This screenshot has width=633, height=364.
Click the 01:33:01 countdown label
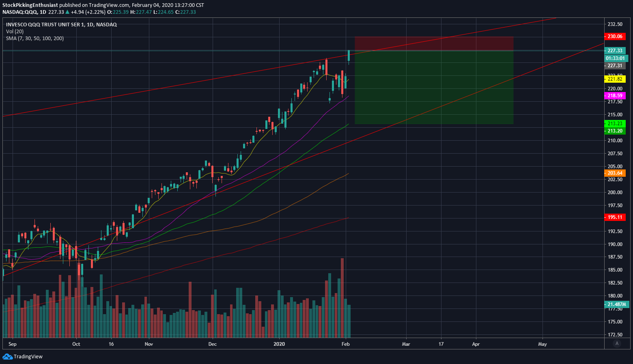click(x=616, y=58)
